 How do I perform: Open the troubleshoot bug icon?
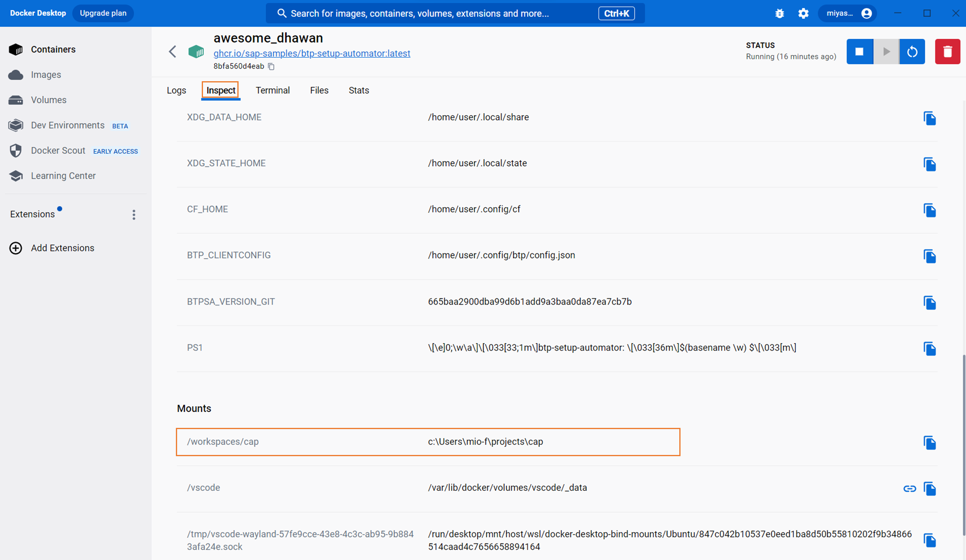coord(780,13)
